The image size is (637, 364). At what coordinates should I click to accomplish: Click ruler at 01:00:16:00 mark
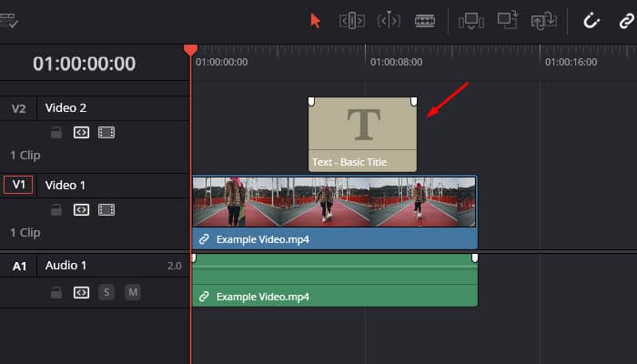point(571,62)
